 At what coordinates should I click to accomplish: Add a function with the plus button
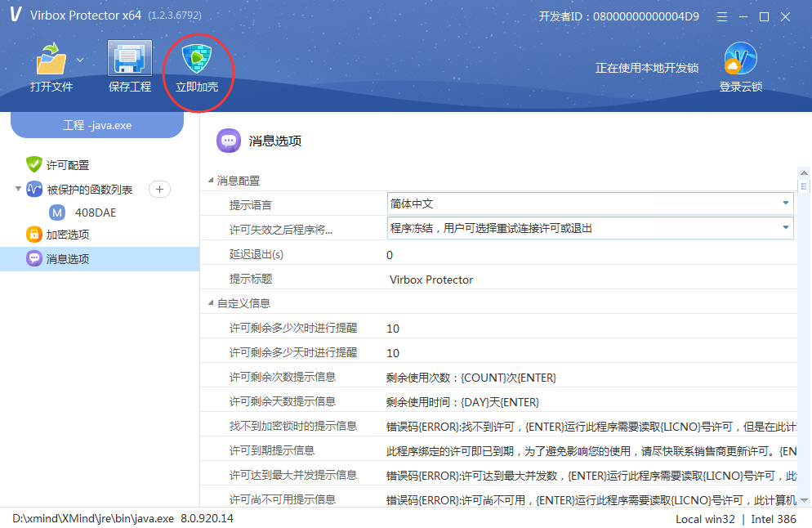pos(159,189)
